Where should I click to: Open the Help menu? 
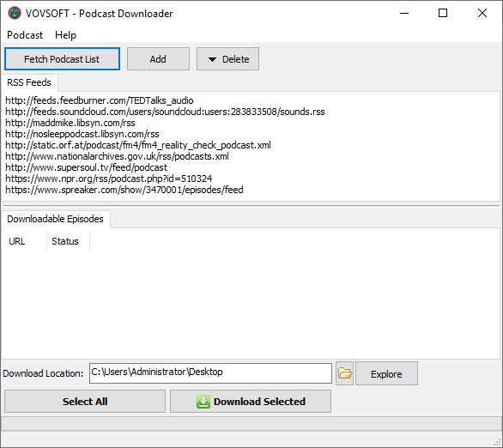65,35
